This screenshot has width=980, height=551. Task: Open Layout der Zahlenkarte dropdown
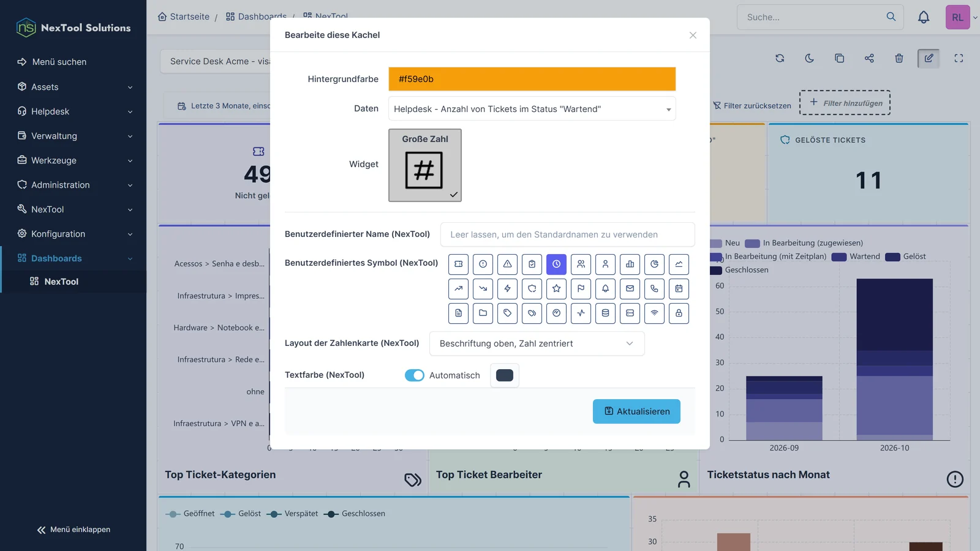[x=537, y=343]
